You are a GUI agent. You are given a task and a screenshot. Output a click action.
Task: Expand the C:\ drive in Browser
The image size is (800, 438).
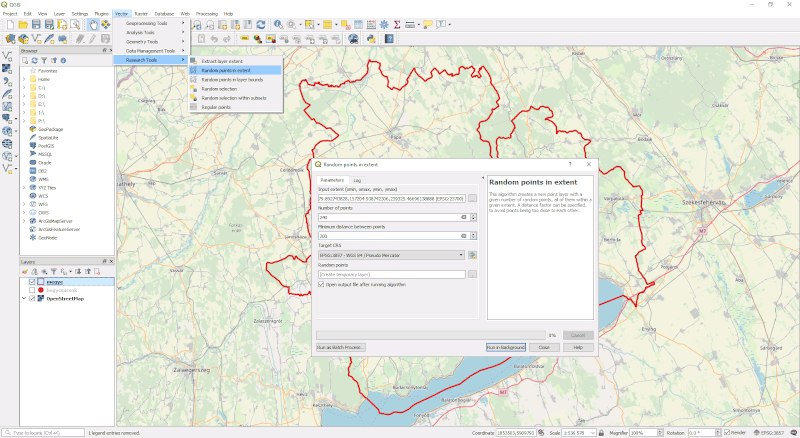pyautogui.click(x=23, y=87)
